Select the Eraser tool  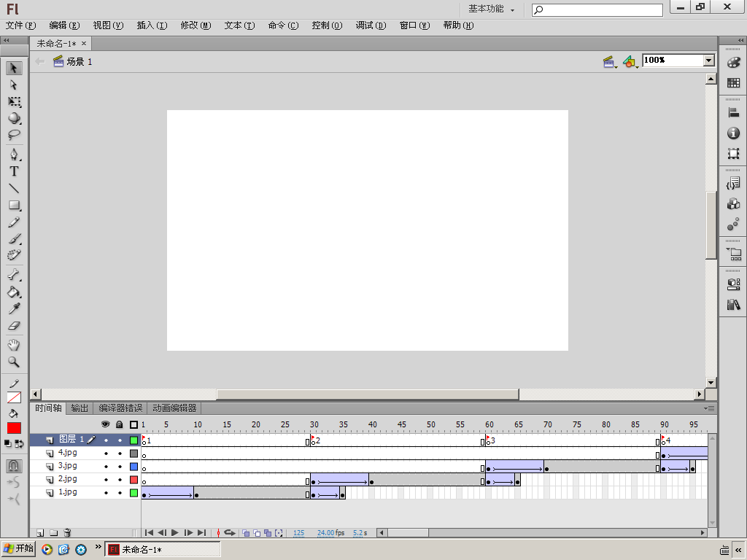pyautogui.click(x=14, y=326)
